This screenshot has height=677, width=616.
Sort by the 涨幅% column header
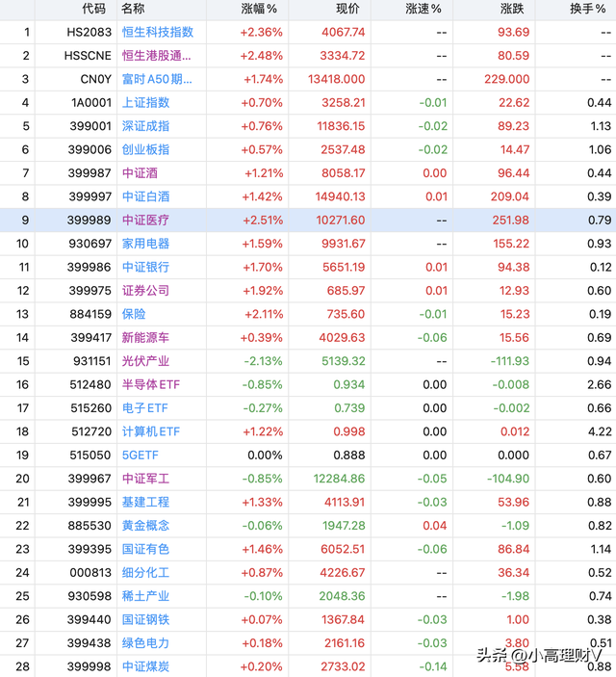click(x=259, y=9)
